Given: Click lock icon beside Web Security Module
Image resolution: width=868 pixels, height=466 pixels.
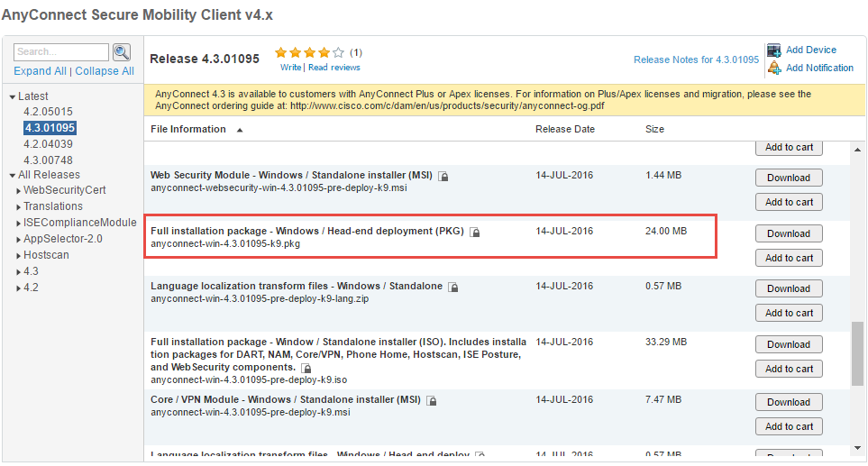Looking at the screenshot, I should pos(443,176).
